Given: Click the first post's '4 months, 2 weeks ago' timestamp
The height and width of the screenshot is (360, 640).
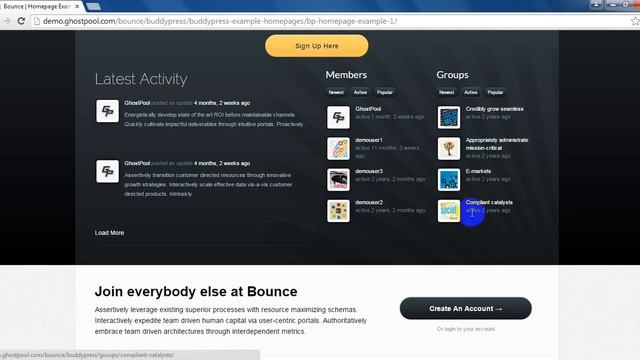Looking at the screenshot, I should point(222,103).
